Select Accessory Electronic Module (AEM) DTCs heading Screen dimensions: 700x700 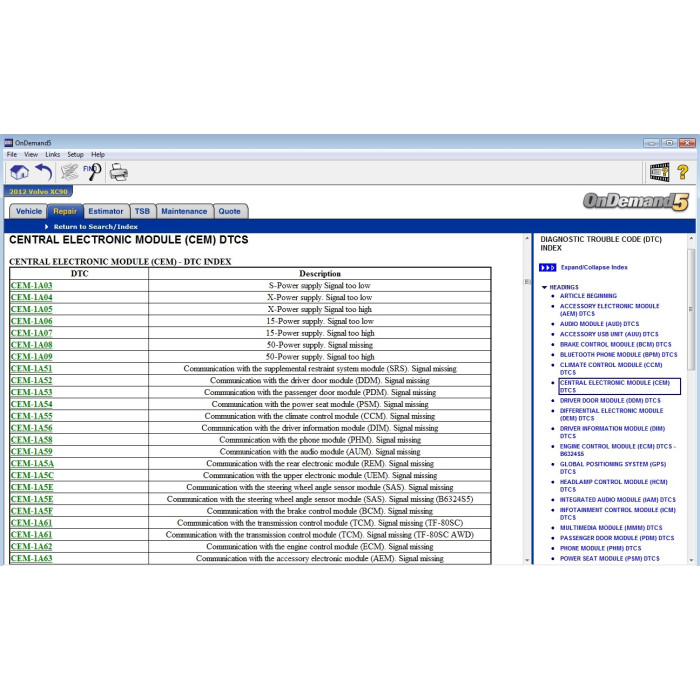[x=609, y=310]
